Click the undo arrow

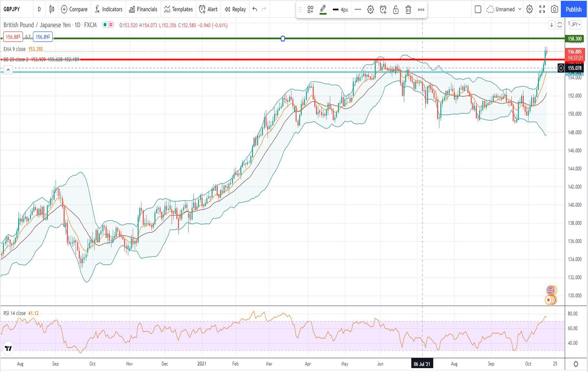click(x=255, y=9)
